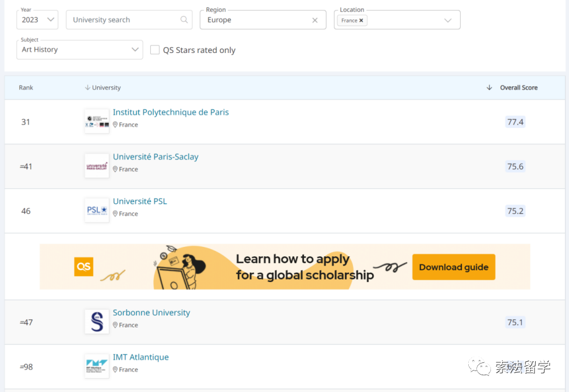Sort by Overall Score arrow
The image size is (569, 392).
489,87
